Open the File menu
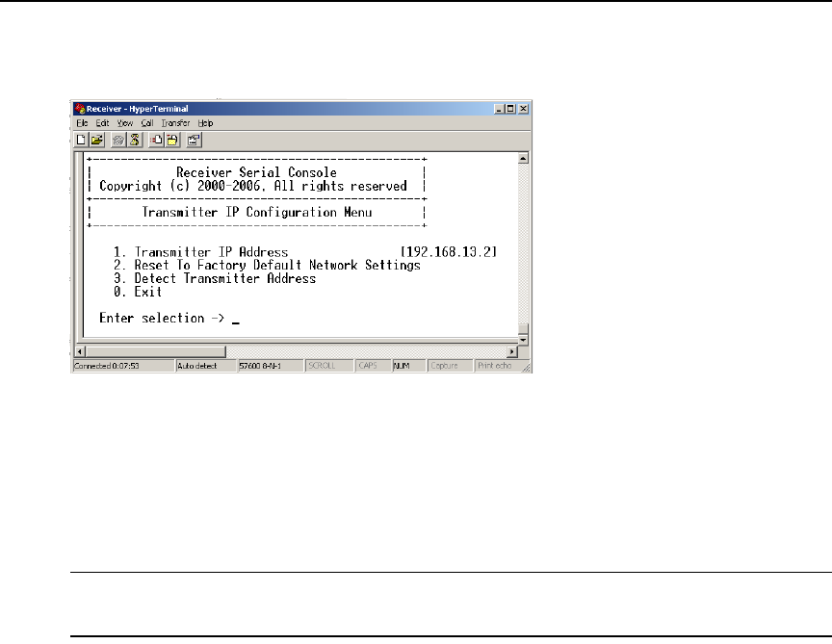 [x=82, y=123]
